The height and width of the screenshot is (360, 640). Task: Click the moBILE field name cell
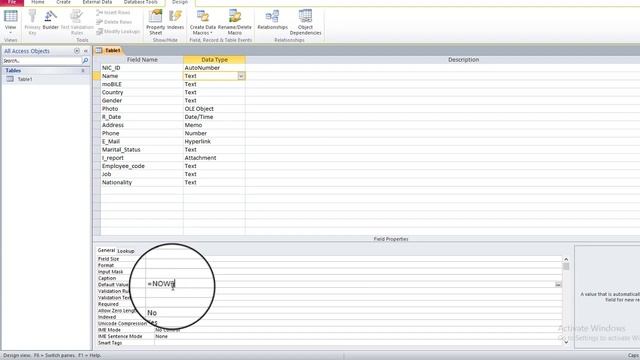pos(142,84)
